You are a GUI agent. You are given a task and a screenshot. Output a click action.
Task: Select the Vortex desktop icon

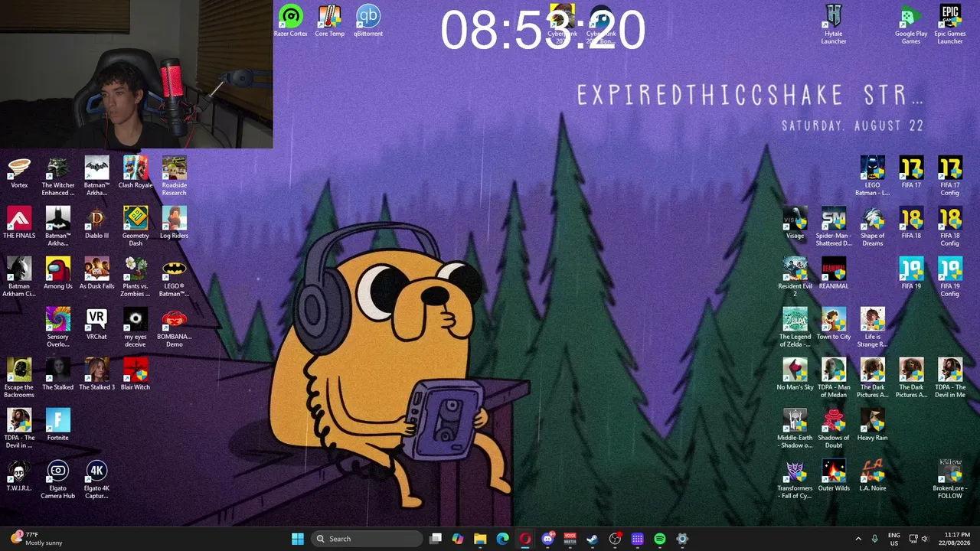(x=19, y=172)
